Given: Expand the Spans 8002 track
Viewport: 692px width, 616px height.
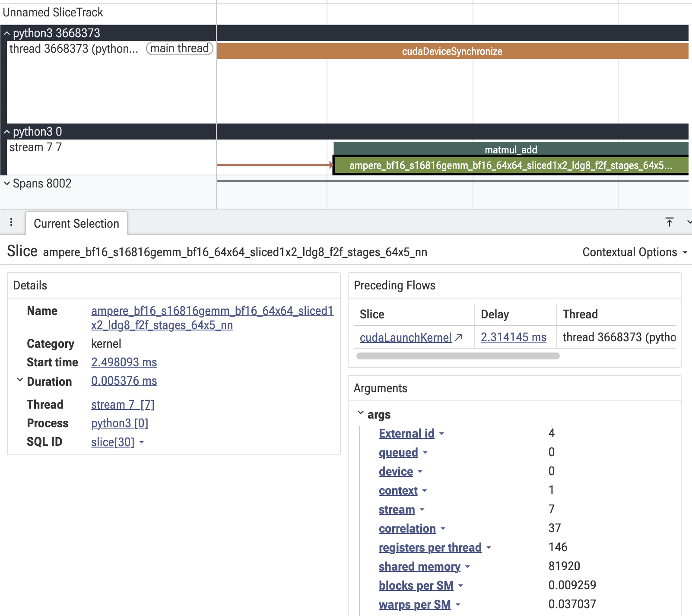Looking at the screenshot, I should pyautogui.click(x=7, y=184).
